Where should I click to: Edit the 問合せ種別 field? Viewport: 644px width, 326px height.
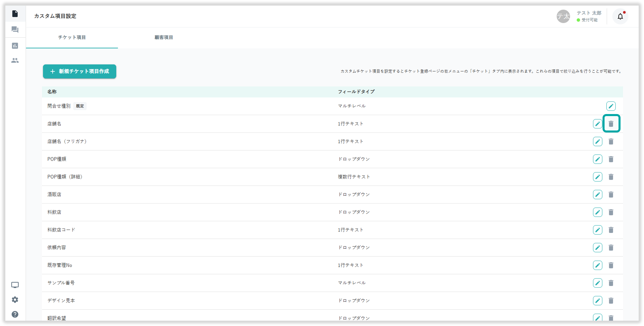click(x=611, y=106)
